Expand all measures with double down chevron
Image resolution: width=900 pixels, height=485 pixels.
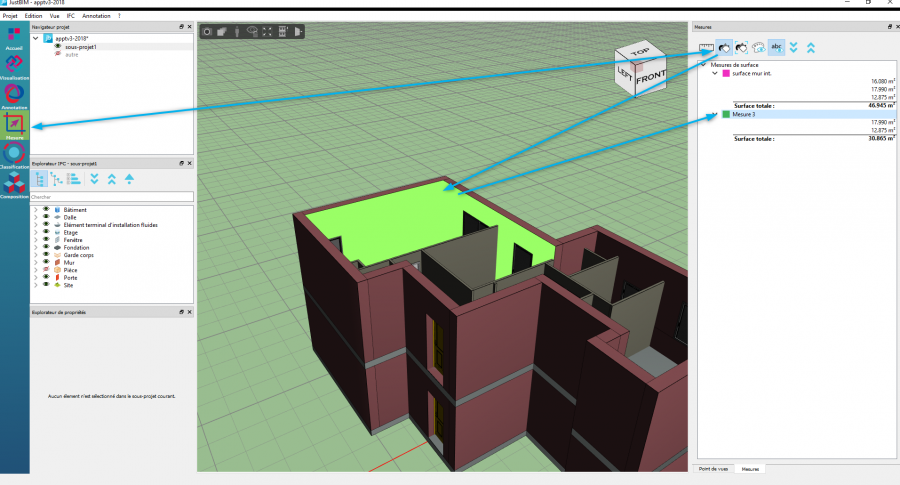[x=793, y=48]
